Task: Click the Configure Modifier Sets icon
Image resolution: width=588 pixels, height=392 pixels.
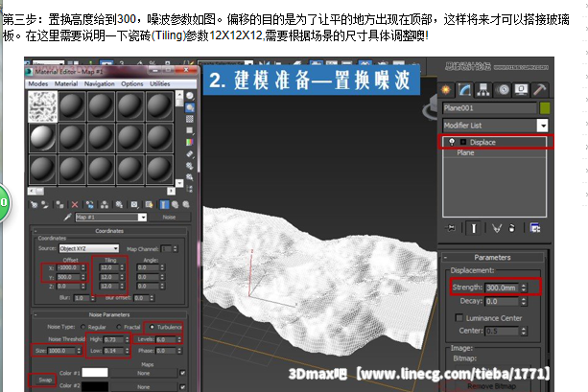Action: [x=535, y=228]
